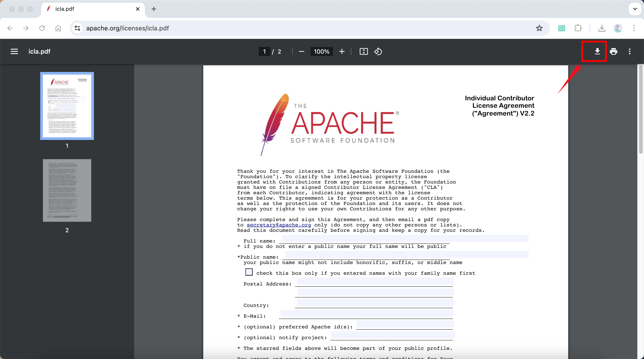The height and width of the screenshot is (359, 644).
Task: Expand the tab search chevron
Action: [635, 9]
